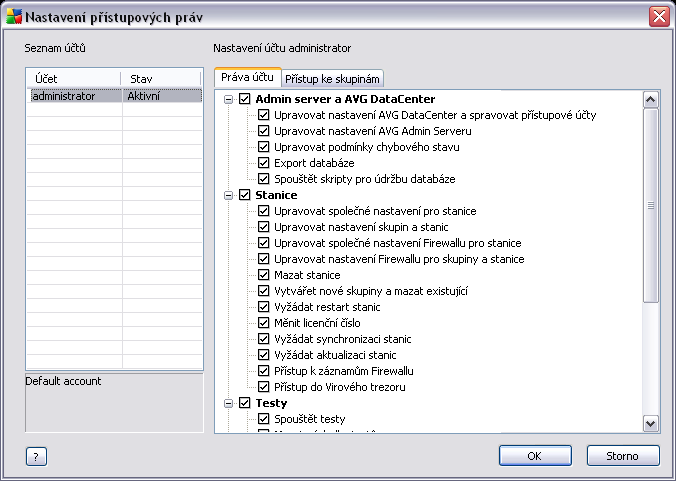Cancel with the Storno button

click(623, 456)
